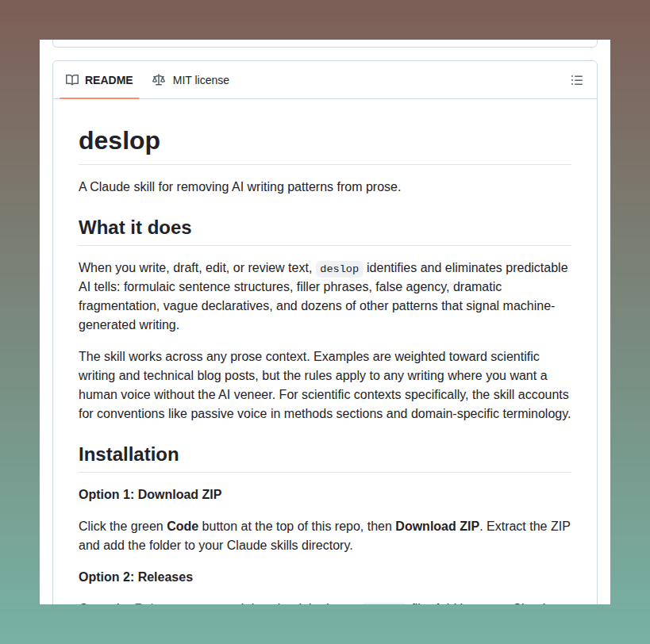Click 'Option 2: Releases' subheading
650x644 pixels.
click(x=136, y=577)
